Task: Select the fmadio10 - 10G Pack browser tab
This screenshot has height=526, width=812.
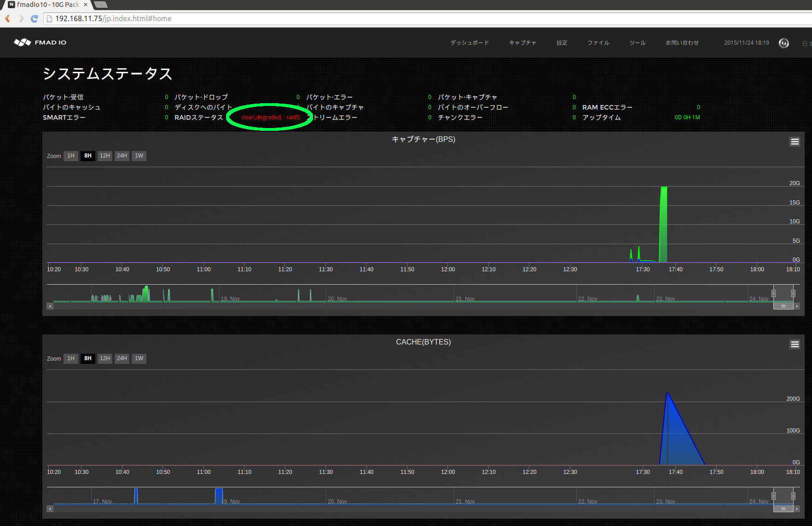Action: coord(44,5)
